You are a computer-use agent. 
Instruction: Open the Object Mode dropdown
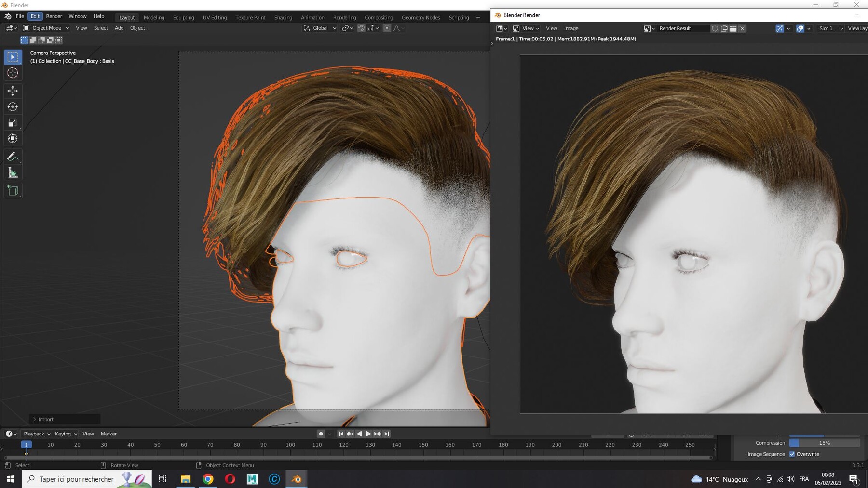coord(46,28)
